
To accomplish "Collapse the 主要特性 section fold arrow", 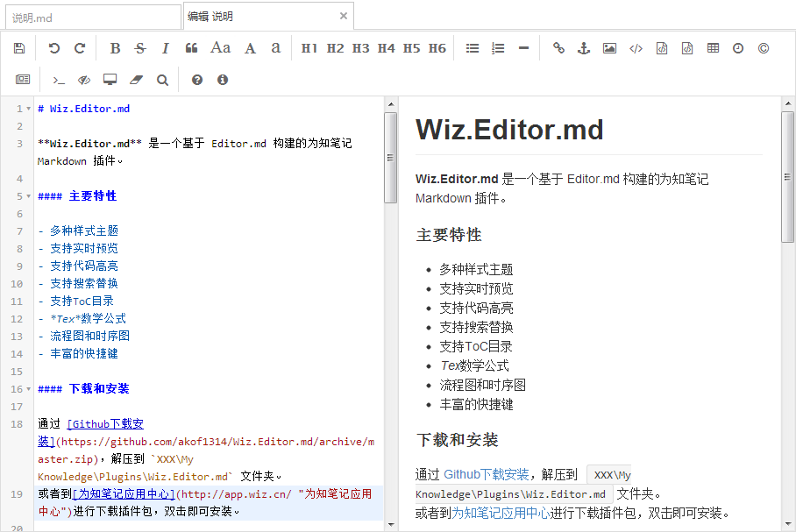I will tap(28, 196).
